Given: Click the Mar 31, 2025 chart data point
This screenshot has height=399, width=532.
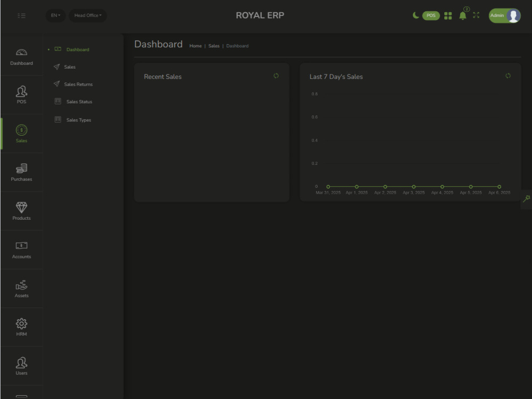Looking at the screenshot, I should tap(328, 187).
